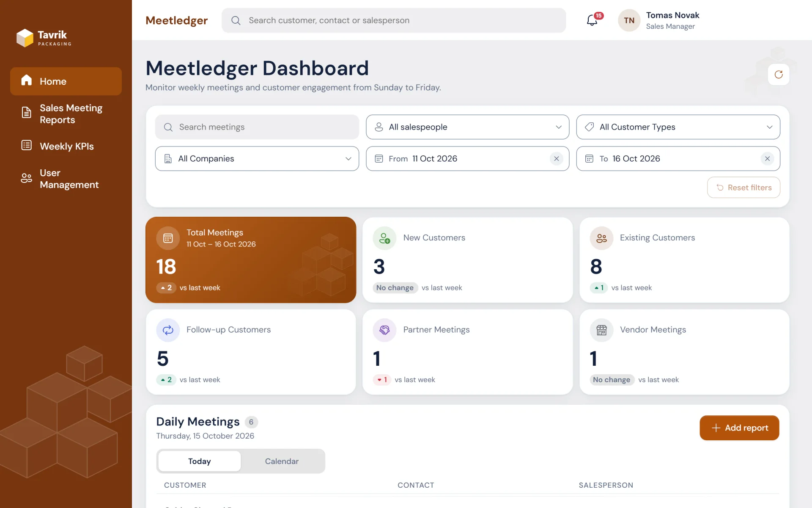Clear the To date filter
The width and height of the screenshot is (812, 508).
(x=767, y=159)
